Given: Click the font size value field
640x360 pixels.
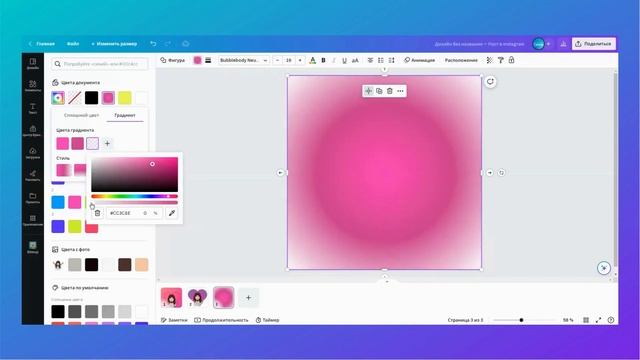Looking at the screenshot, I should [x=289, y=60].
